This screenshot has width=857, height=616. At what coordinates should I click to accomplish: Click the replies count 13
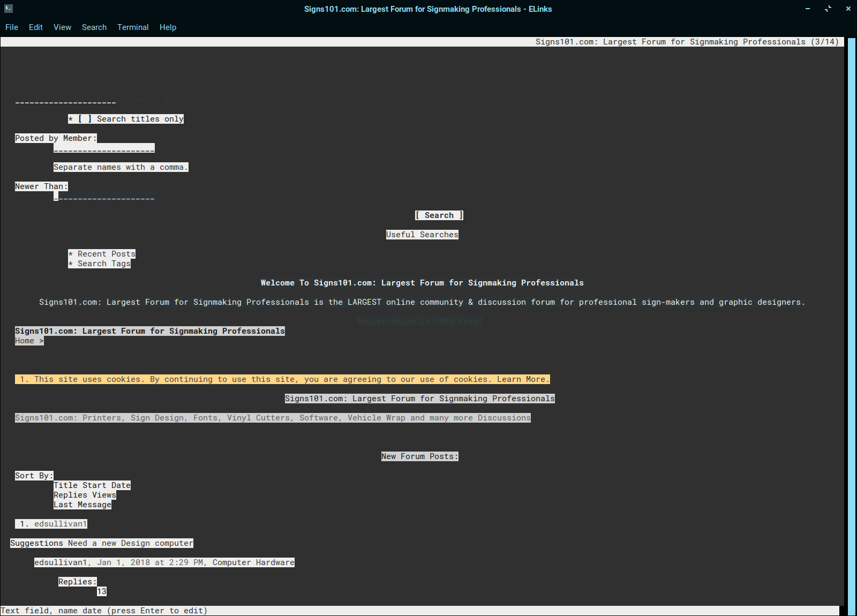tap(102, 591)
